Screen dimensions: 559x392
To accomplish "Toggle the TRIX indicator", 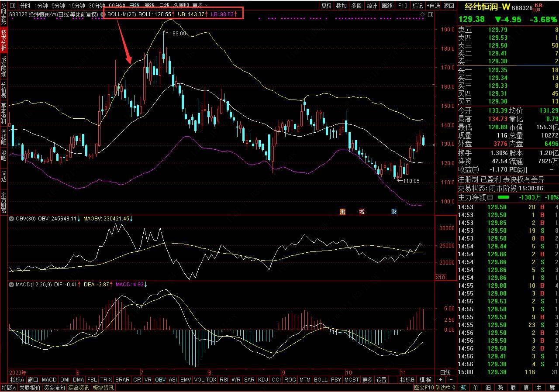I will pyautogui.click(x=106, y=380).
